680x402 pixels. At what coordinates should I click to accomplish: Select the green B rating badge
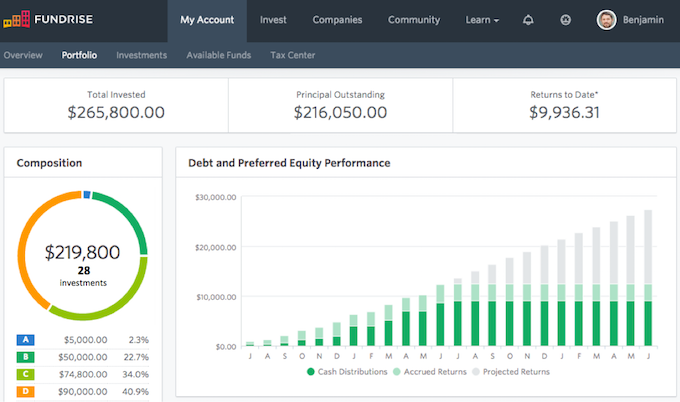[25, 357]
